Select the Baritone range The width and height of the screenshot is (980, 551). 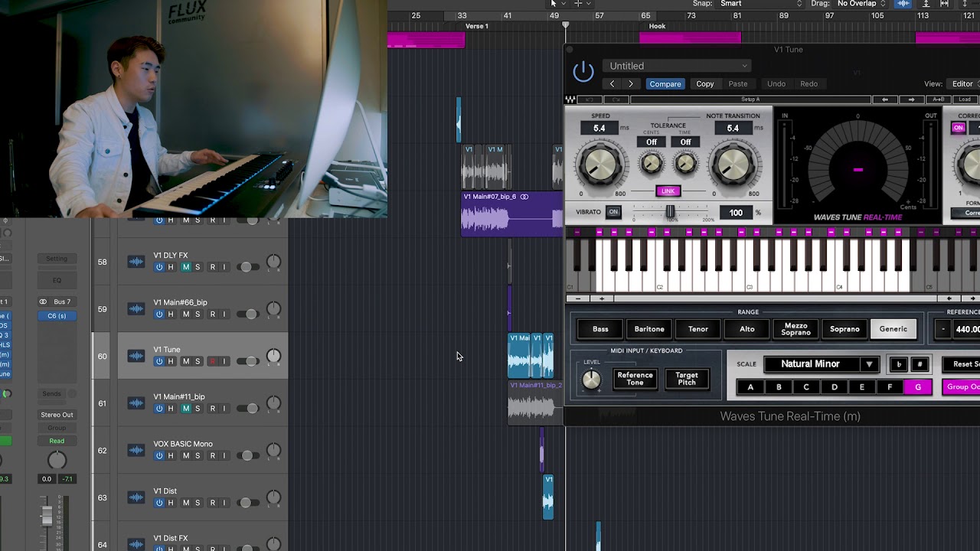[649, 329]
